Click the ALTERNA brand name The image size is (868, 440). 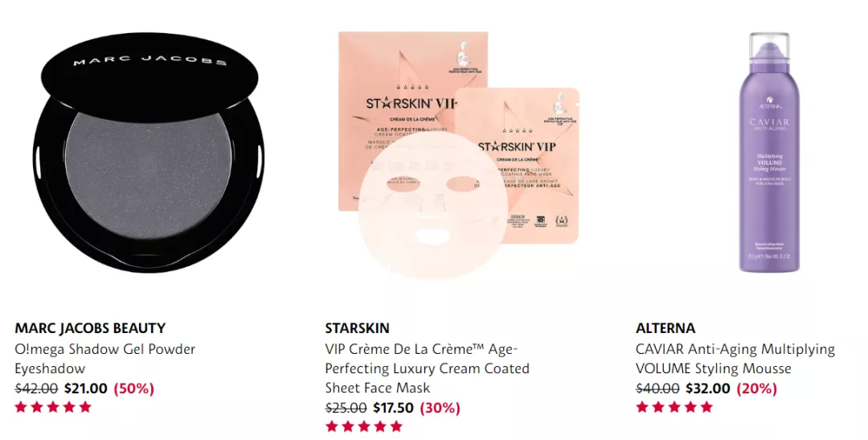tap(665, 328)
